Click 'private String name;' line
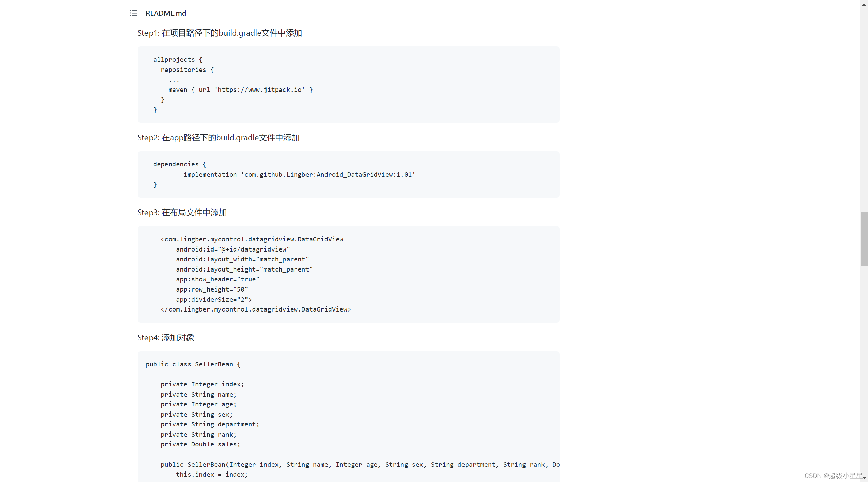Viewport: 868px width, 482px height. pyautogui.click(x=199, y=395)
